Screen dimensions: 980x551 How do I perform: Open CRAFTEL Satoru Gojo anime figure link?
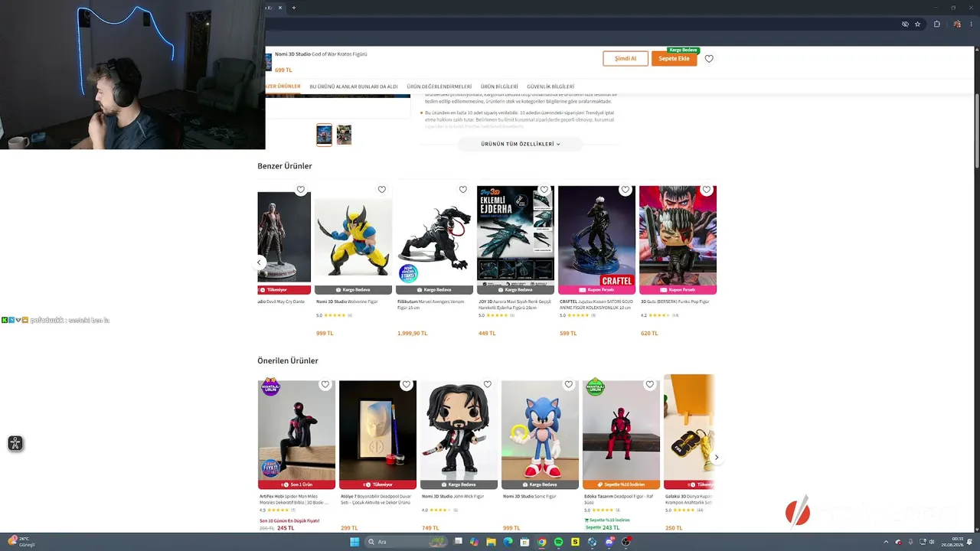click(x=596, y=304)
